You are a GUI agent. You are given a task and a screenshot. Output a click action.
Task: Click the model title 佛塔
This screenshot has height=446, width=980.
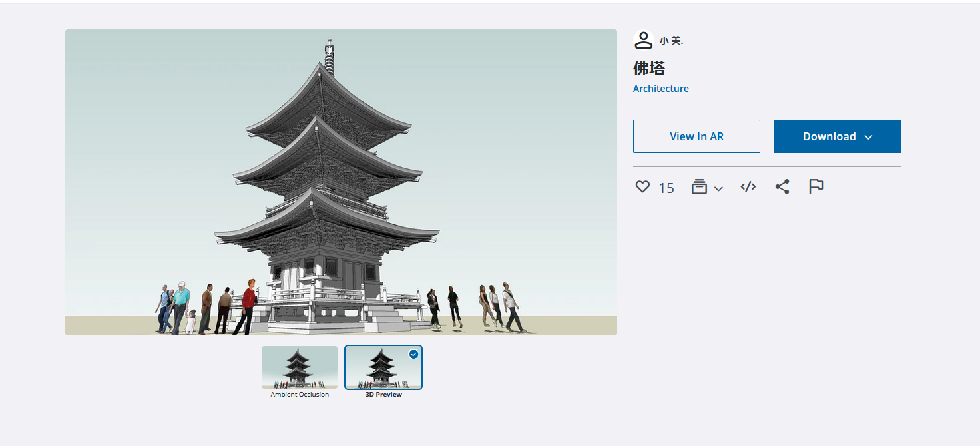[x=648, y=68]
